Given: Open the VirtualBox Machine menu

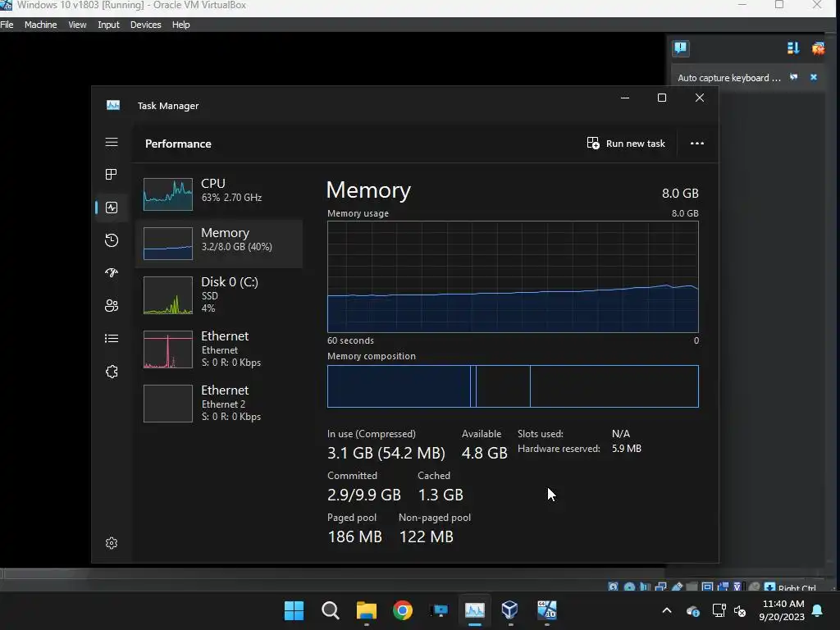Looking at the screenshot, I should click(41, 25).
